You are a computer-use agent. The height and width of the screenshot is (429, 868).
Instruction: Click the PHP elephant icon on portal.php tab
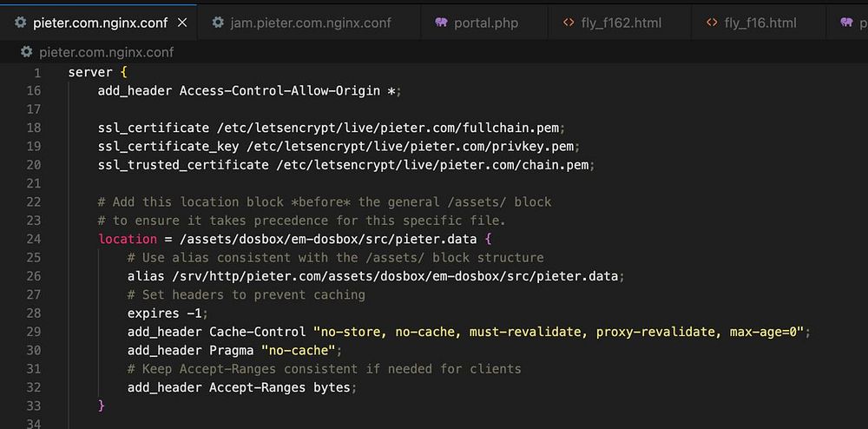point(440,23)
